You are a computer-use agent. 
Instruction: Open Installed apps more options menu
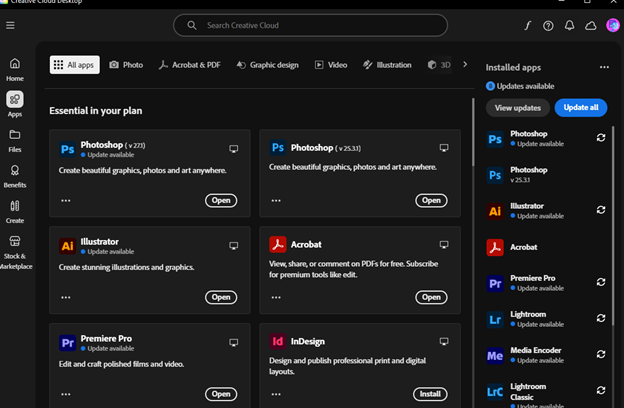[x=604, y=67]
